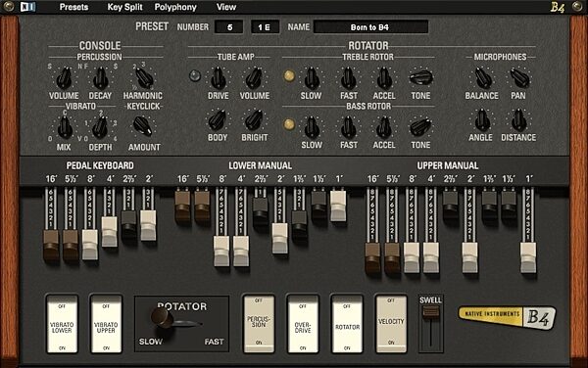Toggle the Velocity switch
Viewport: 588px width, 368px height.
(x=391, y=324)
